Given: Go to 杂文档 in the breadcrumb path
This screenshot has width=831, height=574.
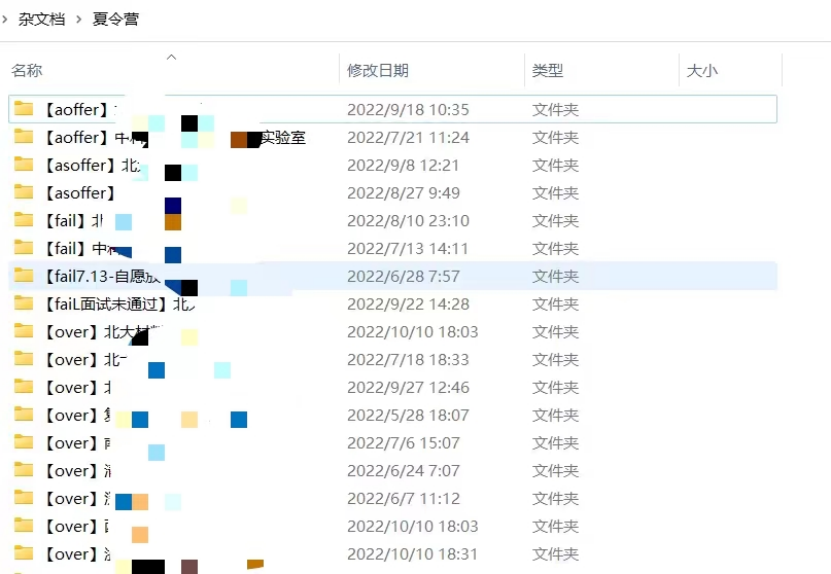Looking at the screenshot, I should coord(41,20).
